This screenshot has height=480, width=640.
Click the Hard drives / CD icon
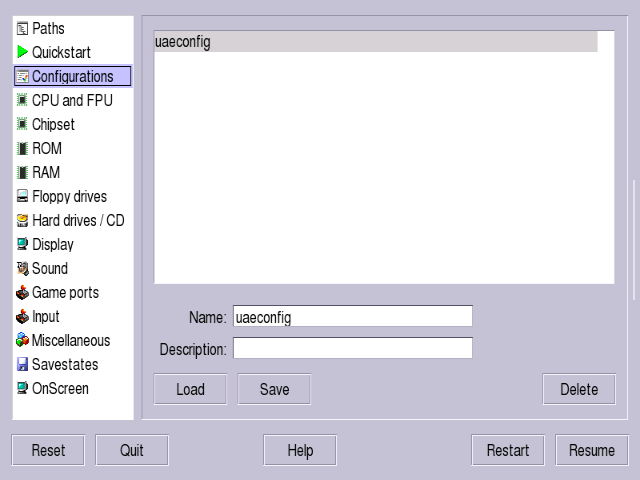click(x=22, y=220)
